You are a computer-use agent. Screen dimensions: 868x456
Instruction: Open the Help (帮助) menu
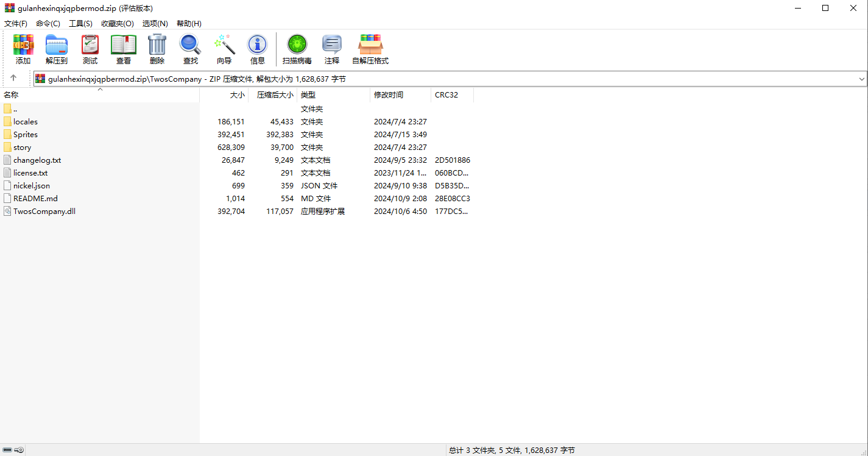click(189, 23)
